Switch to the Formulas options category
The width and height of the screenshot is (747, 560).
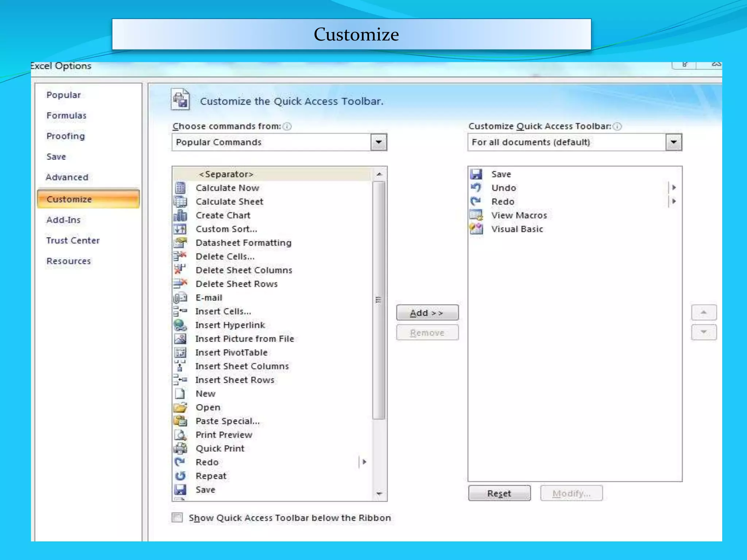tap(66, 116)
